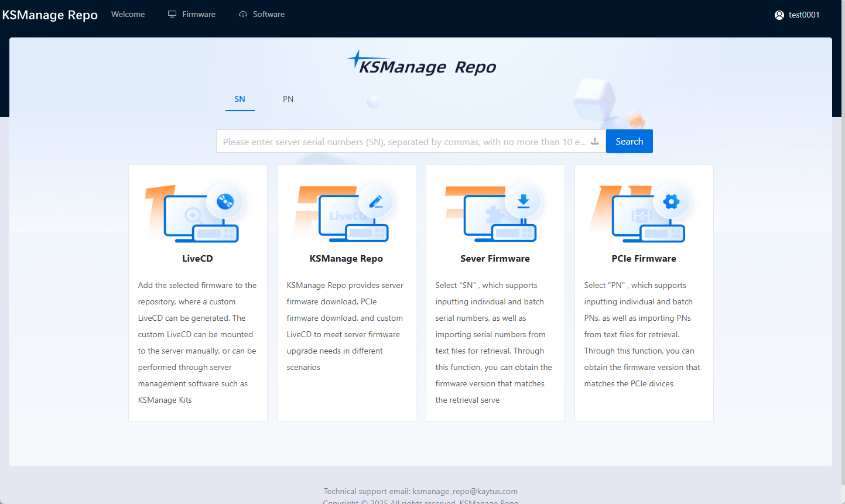Switch to the SN tab
The height and width of the screenshot is (504, 845).
(x=240, y=99)
